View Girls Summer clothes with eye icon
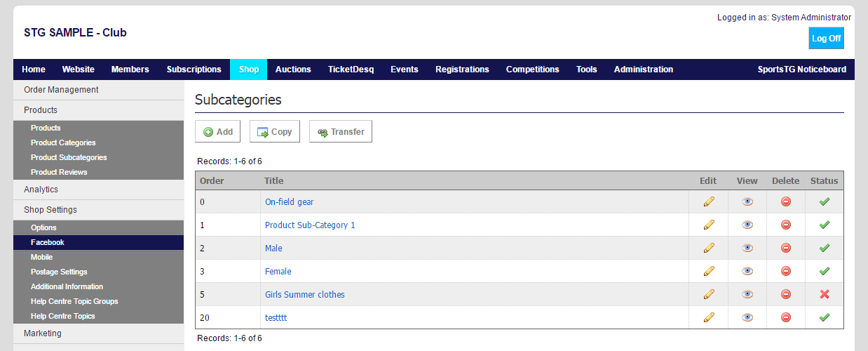 tap(747, 294)
